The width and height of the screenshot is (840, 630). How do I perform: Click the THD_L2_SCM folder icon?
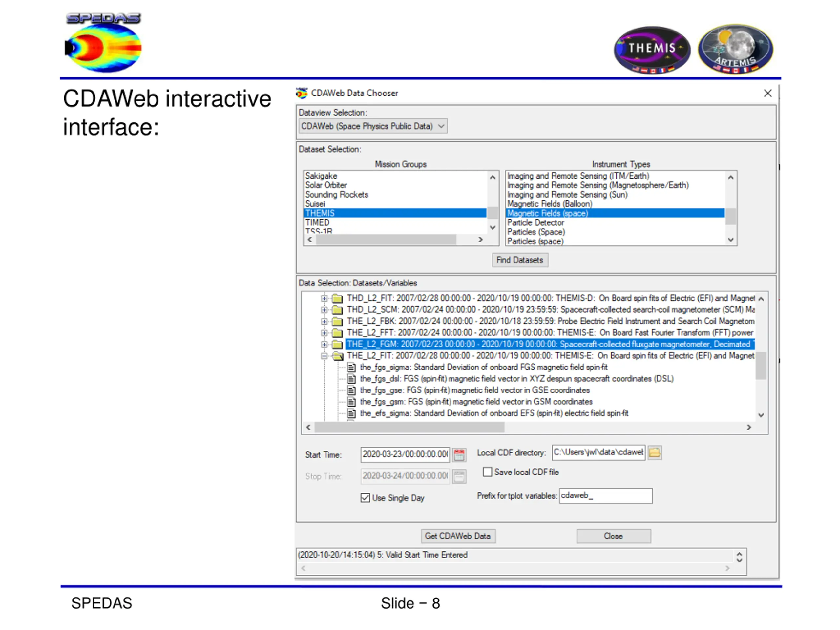click(x=337, y=309)
